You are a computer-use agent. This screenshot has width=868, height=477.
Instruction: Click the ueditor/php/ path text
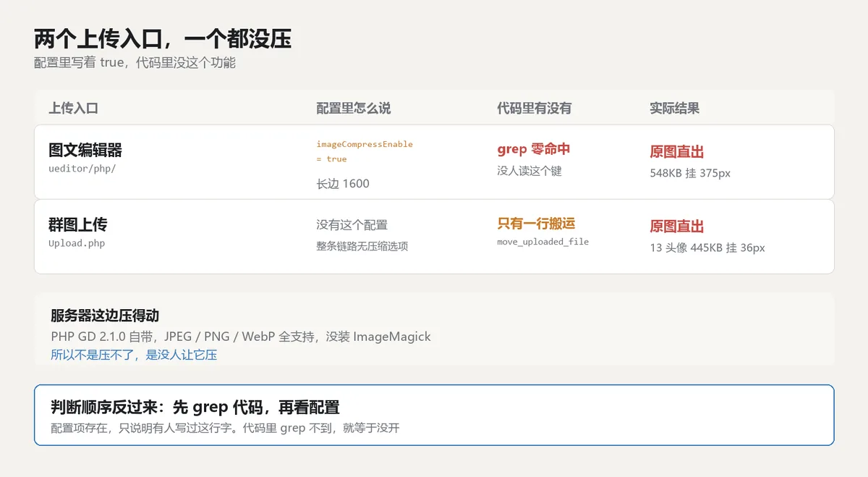coord(82,168)
